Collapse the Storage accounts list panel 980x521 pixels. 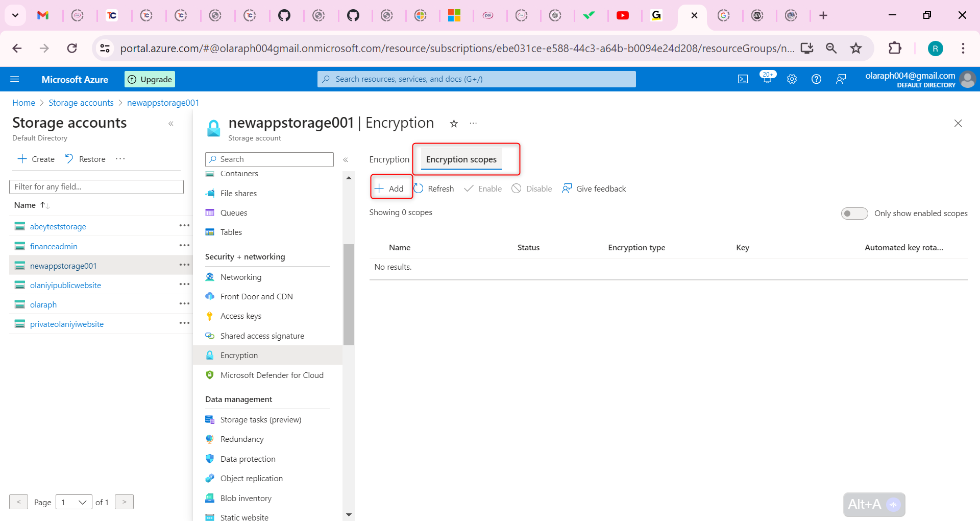pyautogui.click(x=171, y=124)
